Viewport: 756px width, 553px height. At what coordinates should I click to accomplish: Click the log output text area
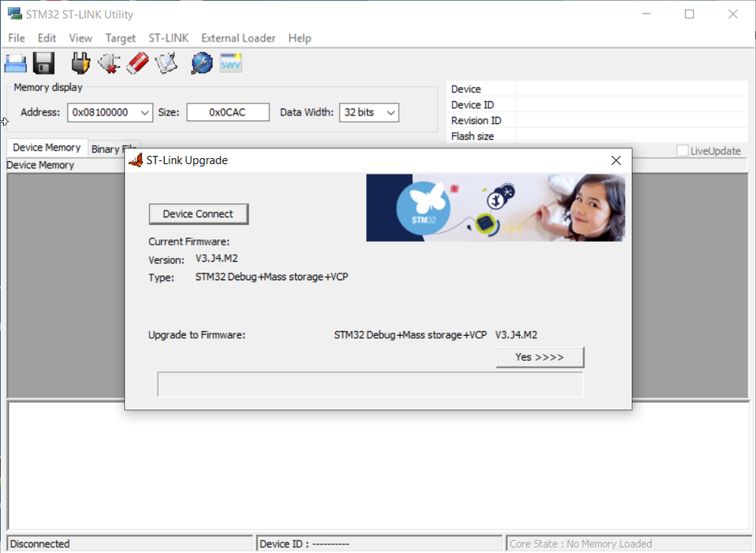point(378,466)
